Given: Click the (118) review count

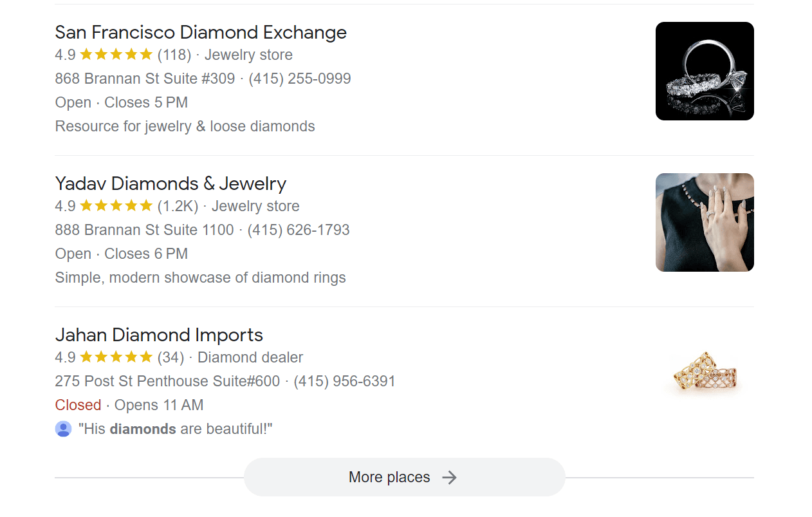Looking at the screenshot, I should (174, 55).
